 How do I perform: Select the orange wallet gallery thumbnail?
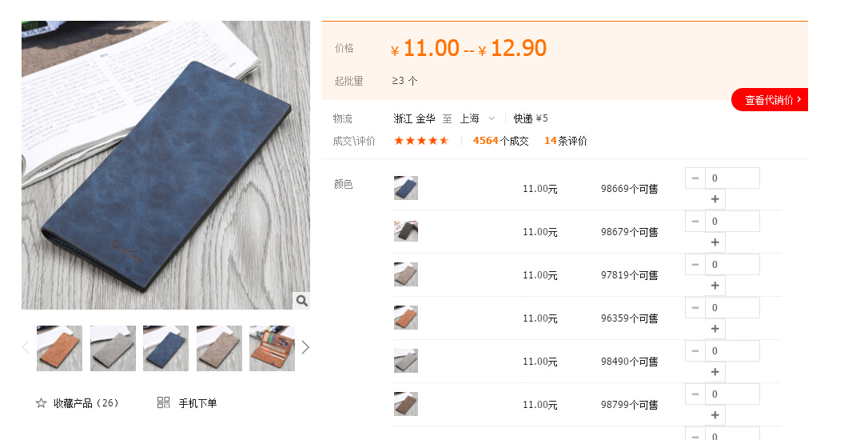(59, 348)
